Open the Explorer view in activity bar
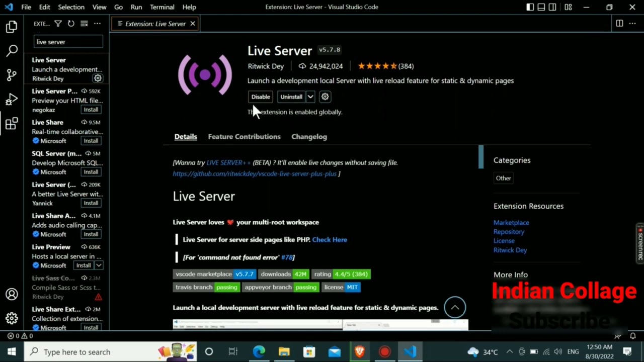 point(12,27)
